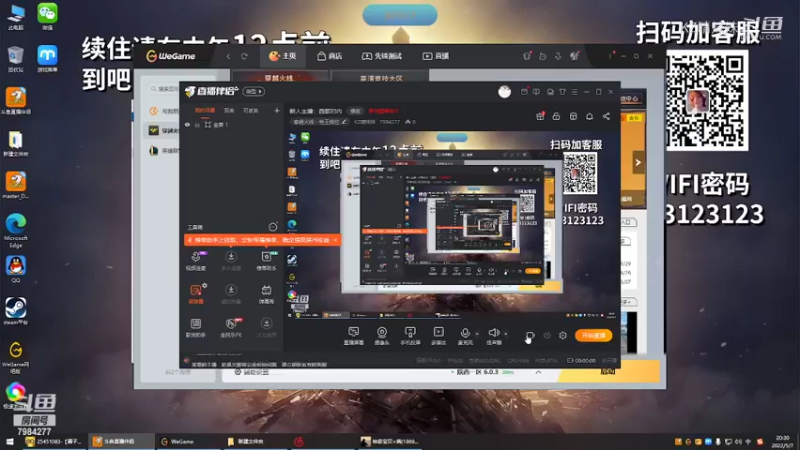The image size is (800, 450).
Task: Add the phone casting source
Action: click(410, 336)
